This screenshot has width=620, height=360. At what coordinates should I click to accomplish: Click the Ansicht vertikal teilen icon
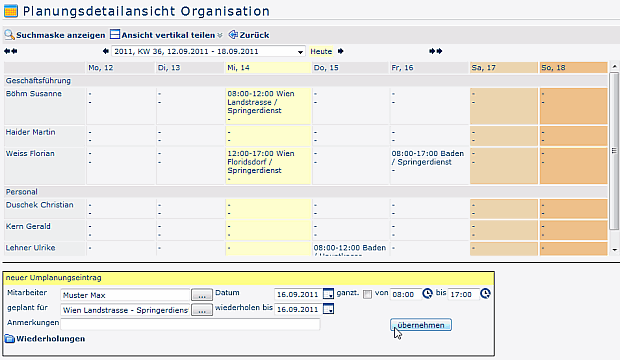pyautogui.click(x=115, y=34)
